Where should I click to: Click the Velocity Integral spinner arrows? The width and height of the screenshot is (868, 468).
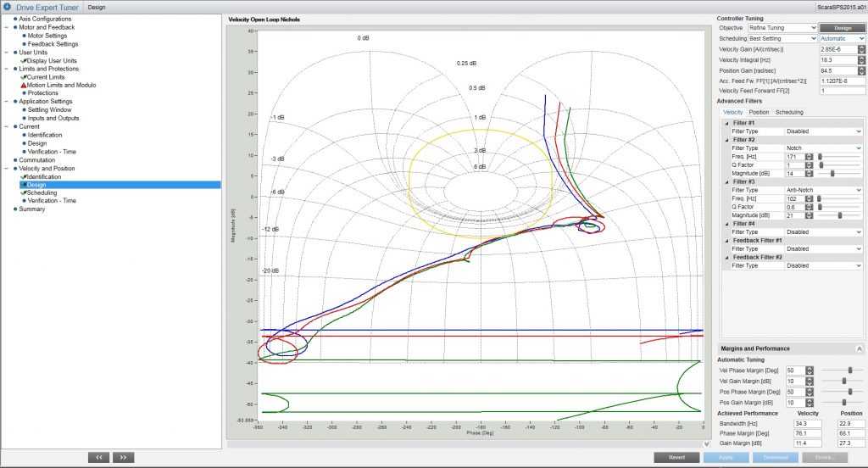pos(860,60)
